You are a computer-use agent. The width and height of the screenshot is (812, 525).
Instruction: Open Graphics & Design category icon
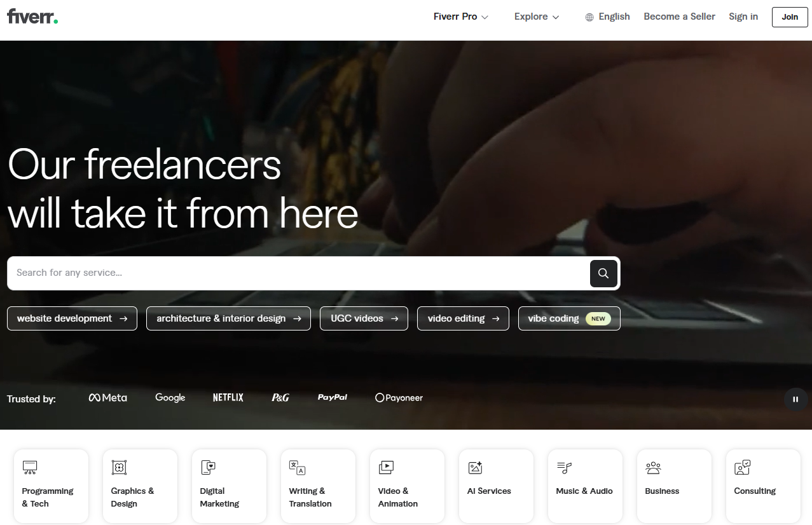pyautogui.click(x=119, y=468)
